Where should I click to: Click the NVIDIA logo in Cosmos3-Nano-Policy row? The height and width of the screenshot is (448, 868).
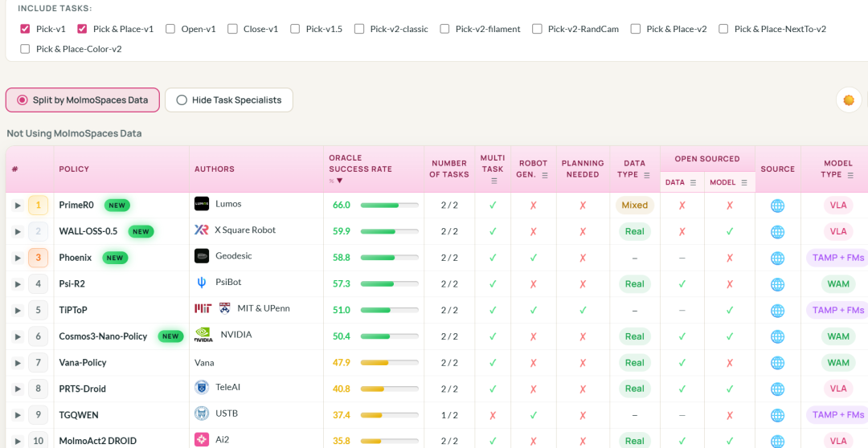click(x=203, y=336)
